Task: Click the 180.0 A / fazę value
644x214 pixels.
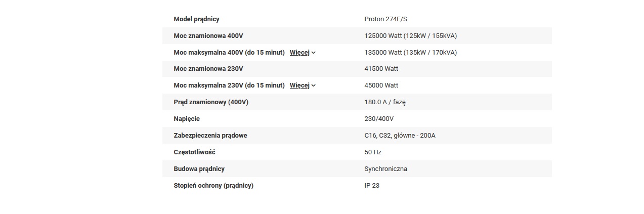Action: (x=385, y=102)
